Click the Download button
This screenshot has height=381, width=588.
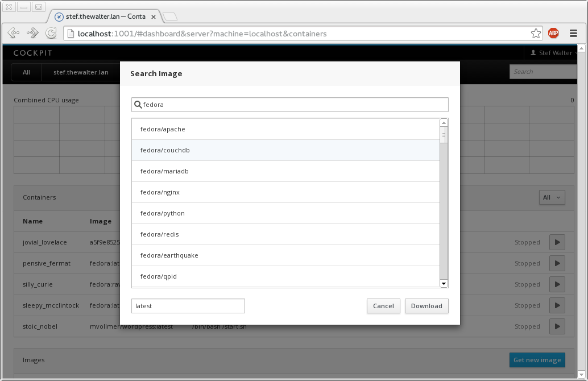[x=426, y=306]
